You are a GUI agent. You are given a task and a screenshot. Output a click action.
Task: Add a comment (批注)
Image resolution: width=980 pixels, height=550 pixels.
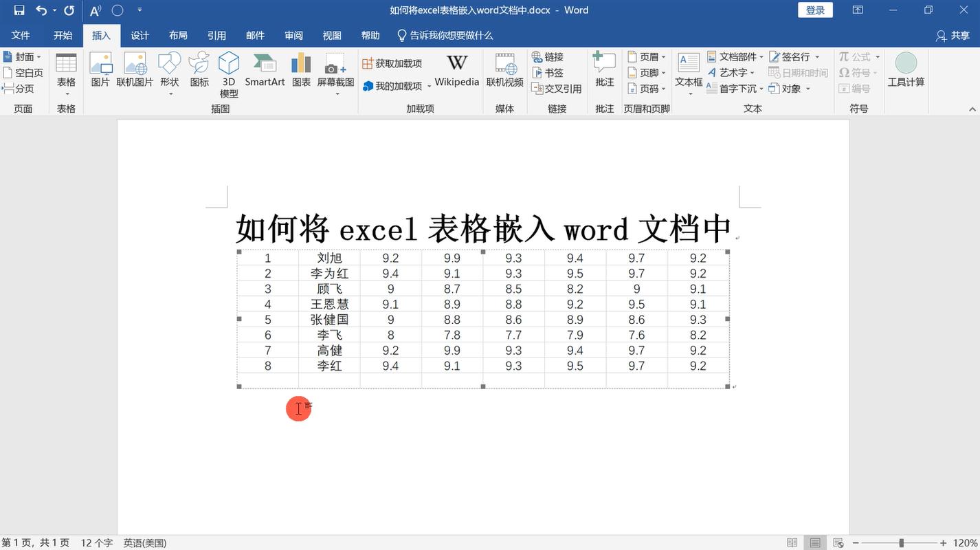tap(605, 70)
